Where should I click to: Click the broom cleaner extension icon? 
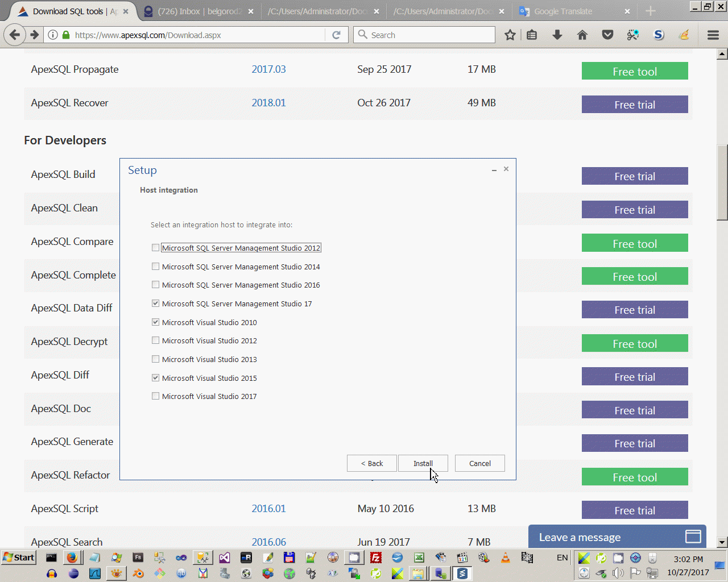coord(684,35)
